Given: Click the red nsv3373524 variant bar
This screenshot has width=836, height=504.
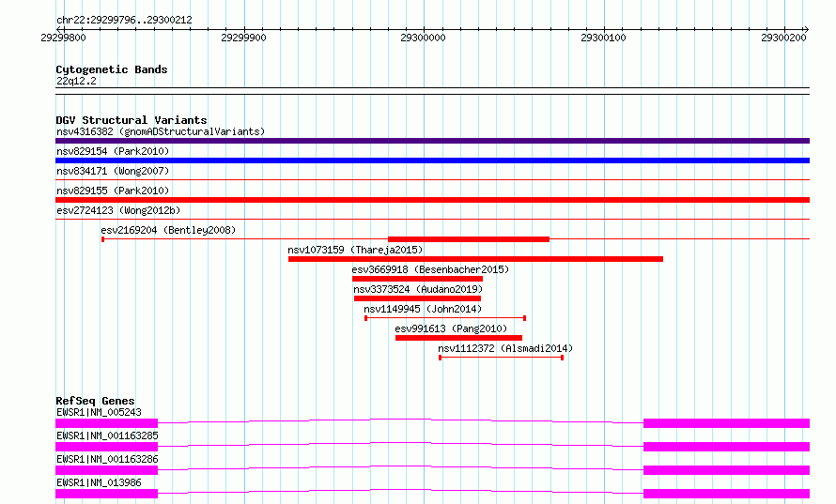Looking at the screenshot, I should 417,298.
